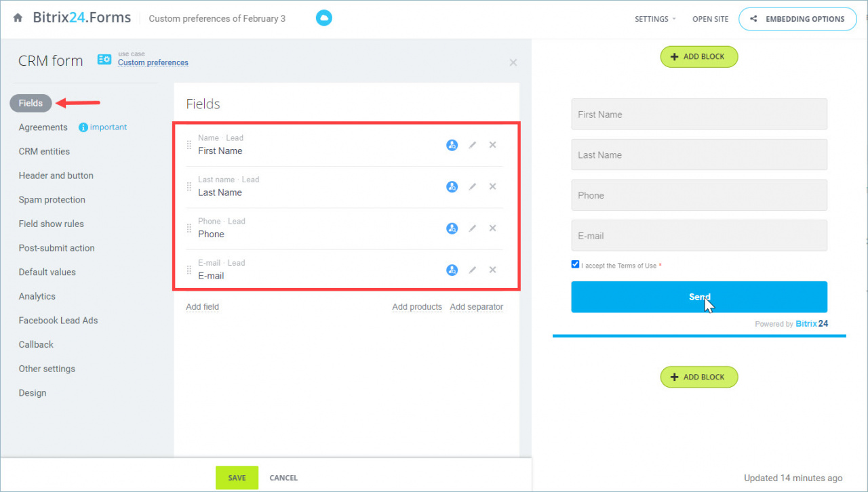868x492 pixels.
Task: Click the Custom preferences link
Action: (x=153, y=62)
